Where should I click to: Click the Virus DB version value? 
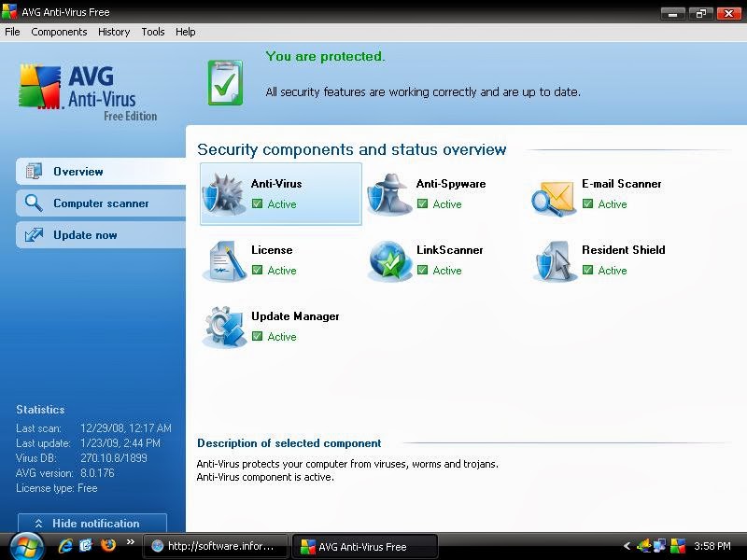113,458
